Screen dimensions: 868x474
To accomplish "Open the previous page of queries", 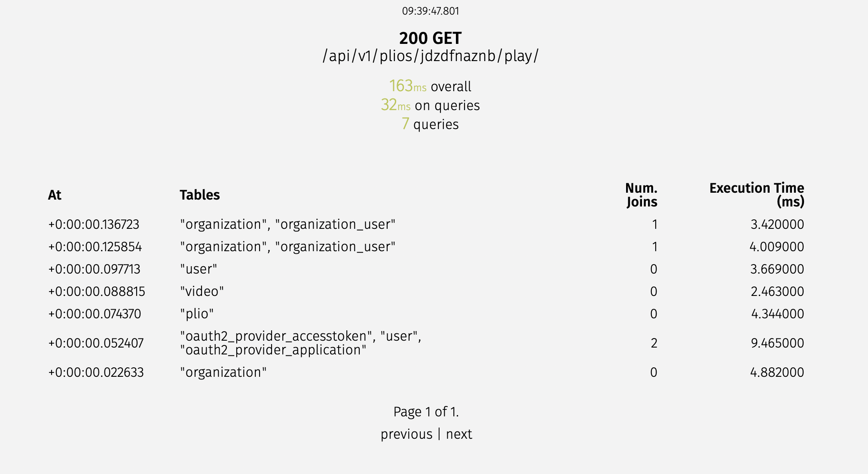I will click(x=406, y=434).
